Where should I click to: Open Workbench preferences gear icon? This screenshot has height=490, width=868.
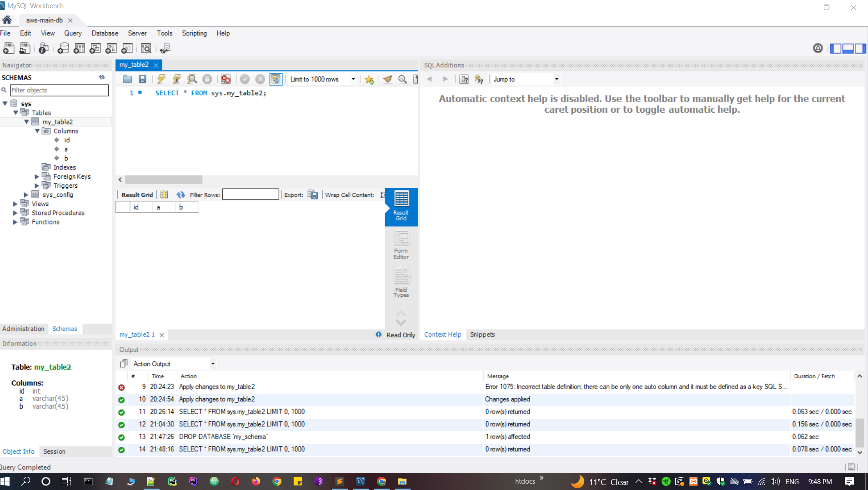click(818, 48)
